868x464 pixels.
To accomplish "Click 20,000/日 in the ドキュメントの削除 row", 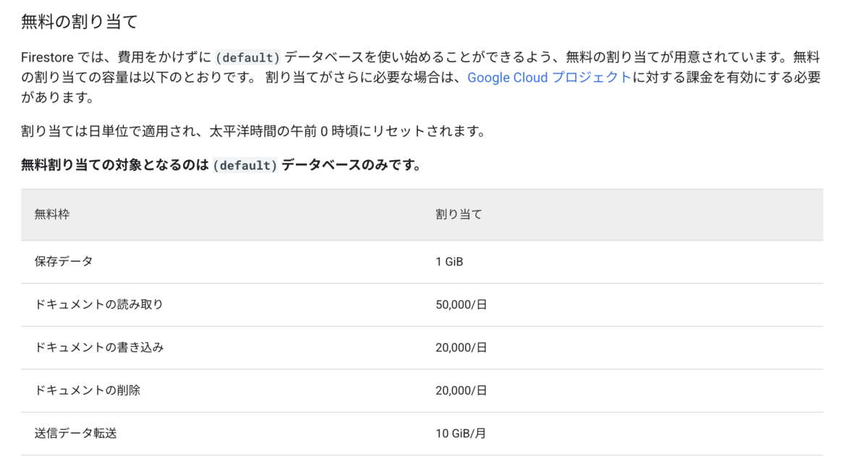I will point(461,390).
